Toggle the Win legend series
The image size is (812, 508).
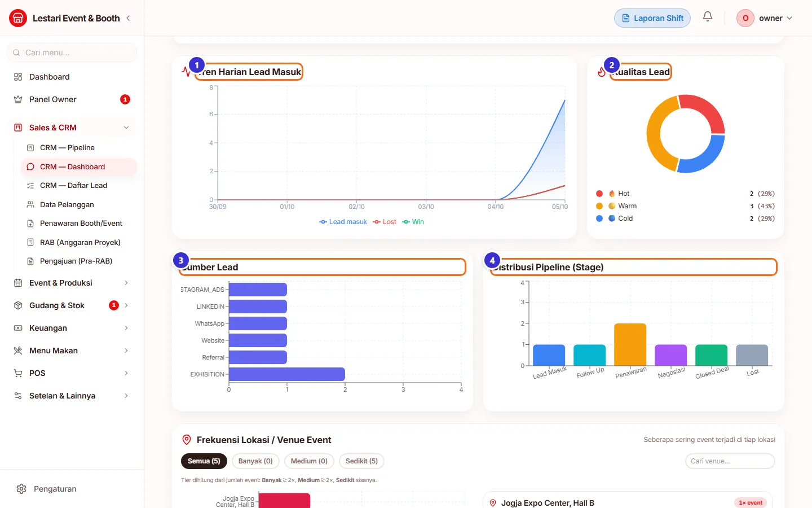click(x=413, y=222)
